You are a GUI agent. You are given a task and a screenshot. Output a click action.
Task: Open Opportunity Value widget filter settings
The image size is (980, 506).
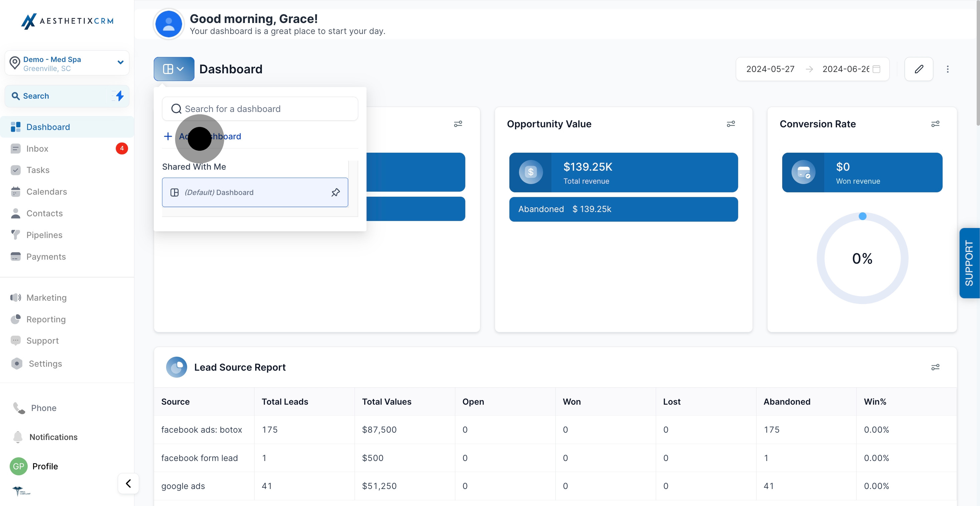click(x=731, y=124)
